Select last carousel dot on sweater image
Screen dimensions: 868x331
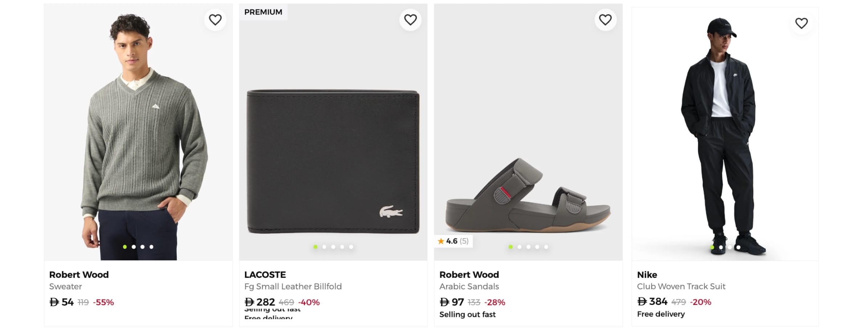[x=151, y=247]
